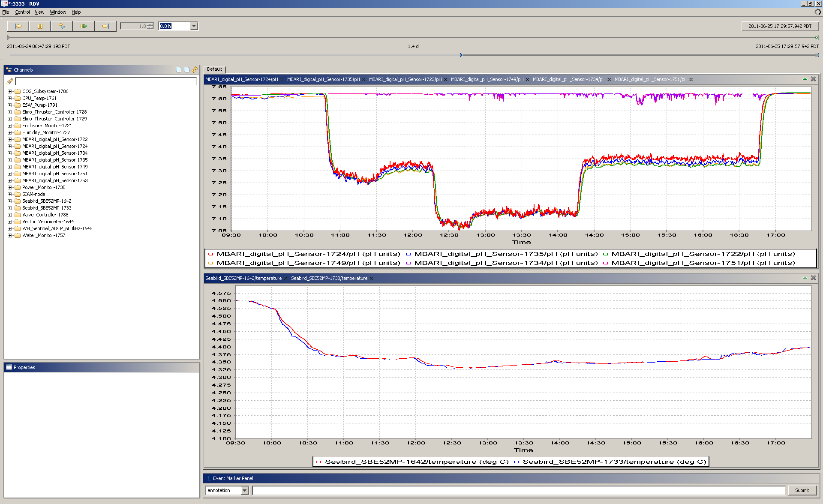Close the pH plot panel
The width and height of the screenshot is (823, 504).
tap(813, 79)
